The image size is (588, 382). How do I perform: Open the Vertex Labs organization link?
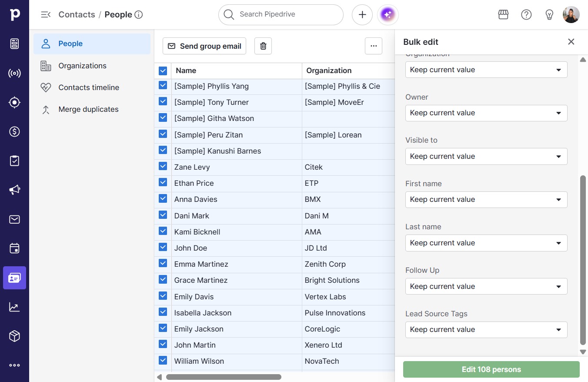pyautogui.click(x=325, y=297)
